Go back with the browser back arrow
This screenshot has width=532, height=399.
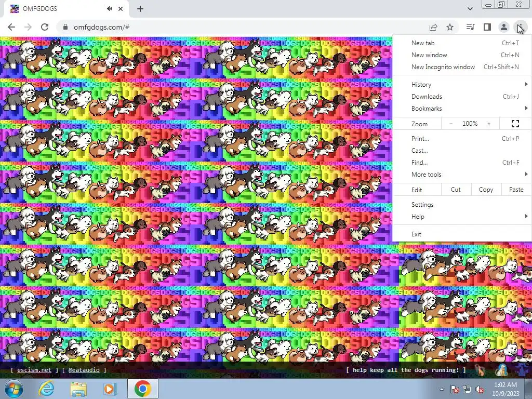(11, 27)
